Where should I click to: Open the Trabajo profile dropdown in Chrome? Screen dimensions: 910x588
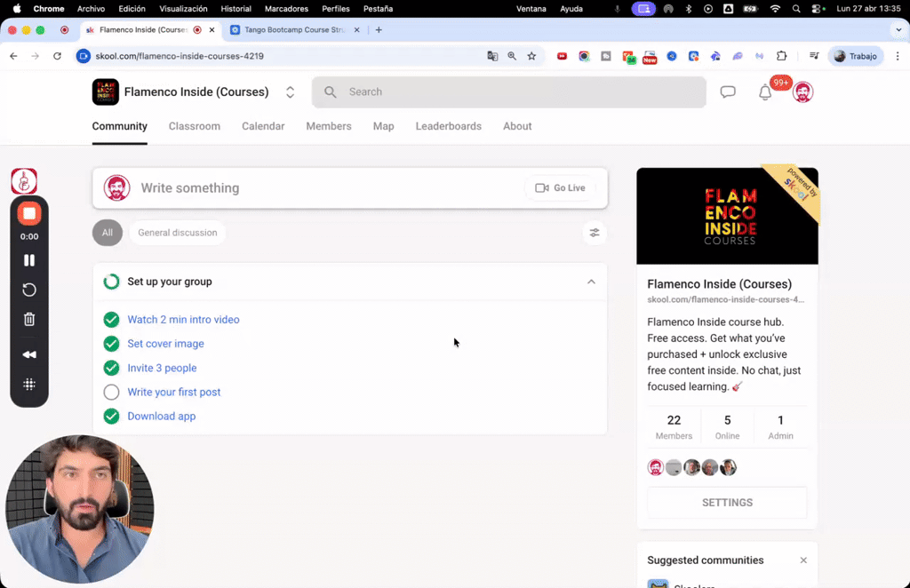click(855, 56)
